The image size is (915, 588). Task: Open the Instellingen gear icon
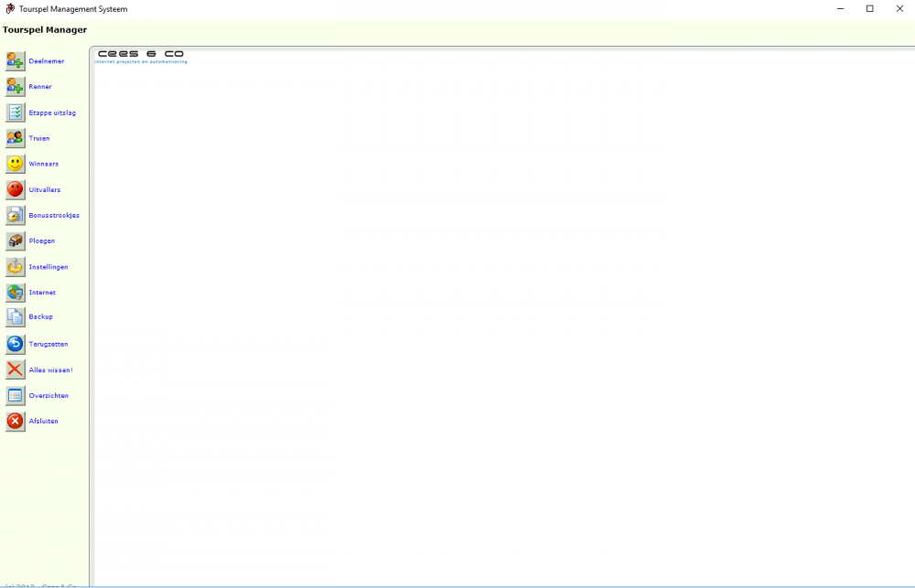coord(16,267)
